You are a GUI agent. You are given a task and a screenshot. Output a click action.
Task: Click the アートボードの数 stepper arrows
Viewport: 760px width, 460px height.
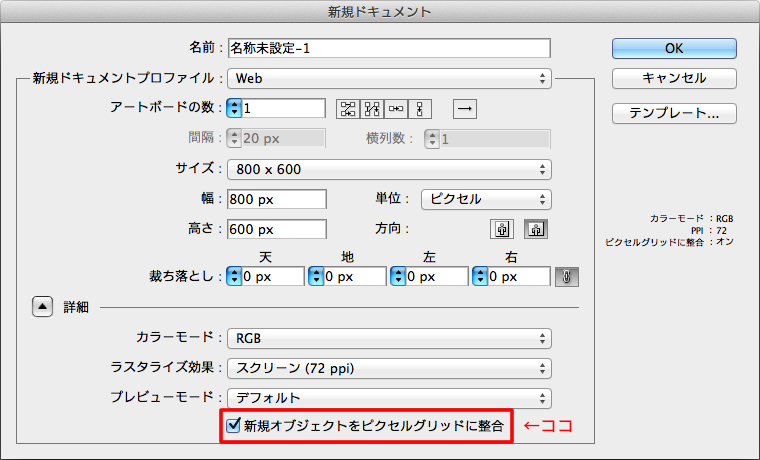[x=234, y=108]
